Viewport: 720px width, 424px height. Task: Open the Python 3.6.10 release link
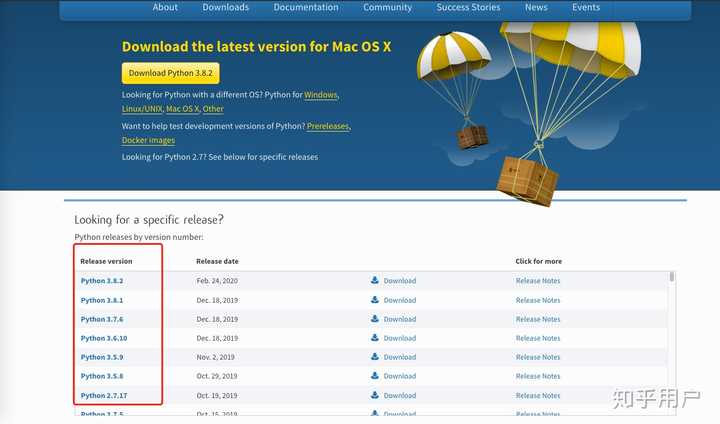[x=104, y=338]
